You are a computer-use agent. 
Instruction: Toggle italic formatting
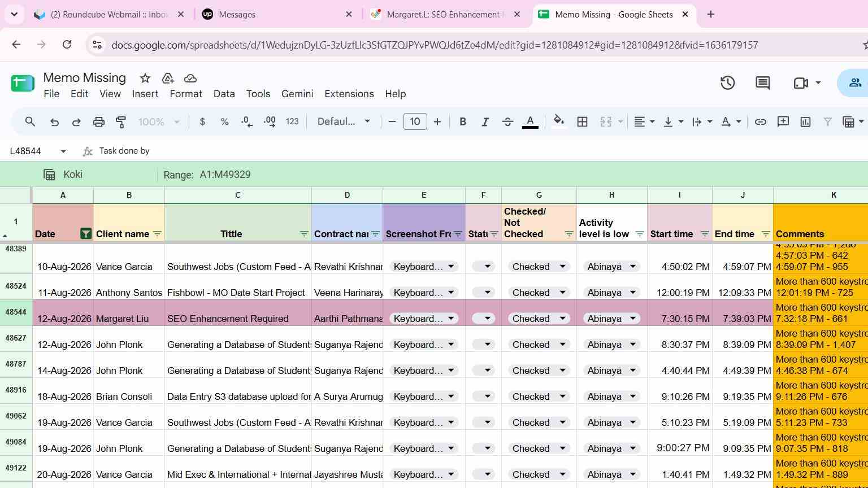(485, 121)
